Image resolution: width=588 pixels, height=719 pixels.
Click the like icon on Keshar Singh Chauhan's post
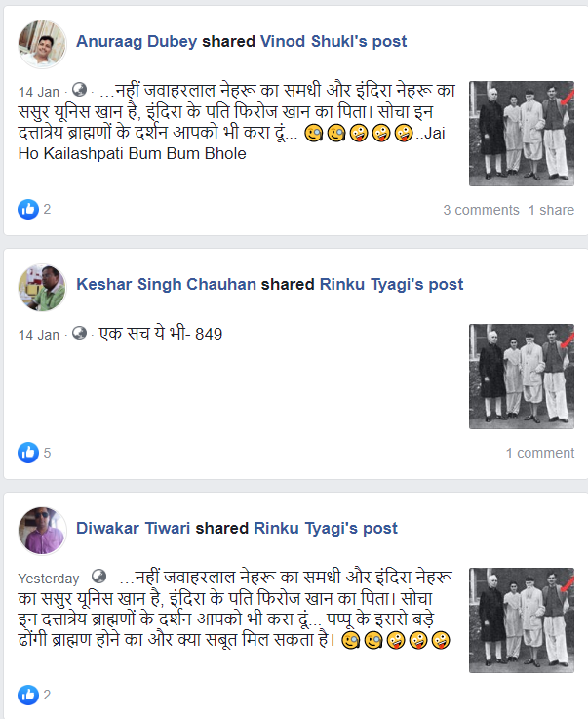(x=28, y=453)
